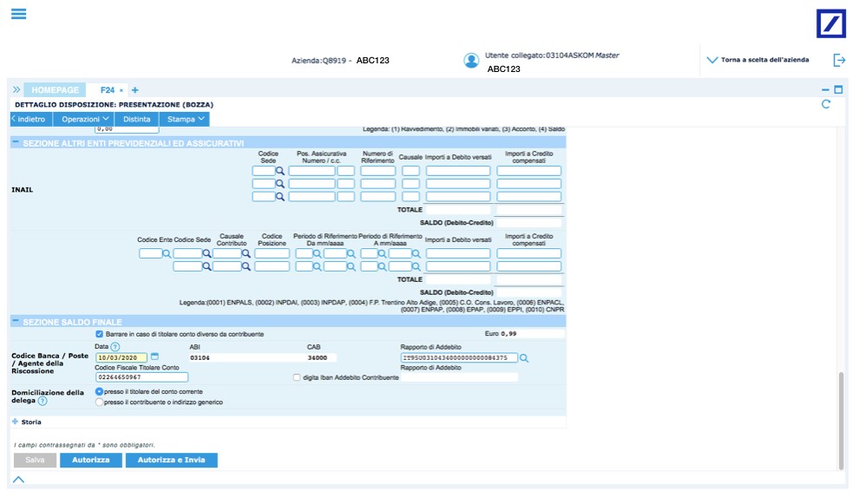The height and width of the screenshot is (504, 852).
Task: Select the F24 tab
Action: pos(107,90)
